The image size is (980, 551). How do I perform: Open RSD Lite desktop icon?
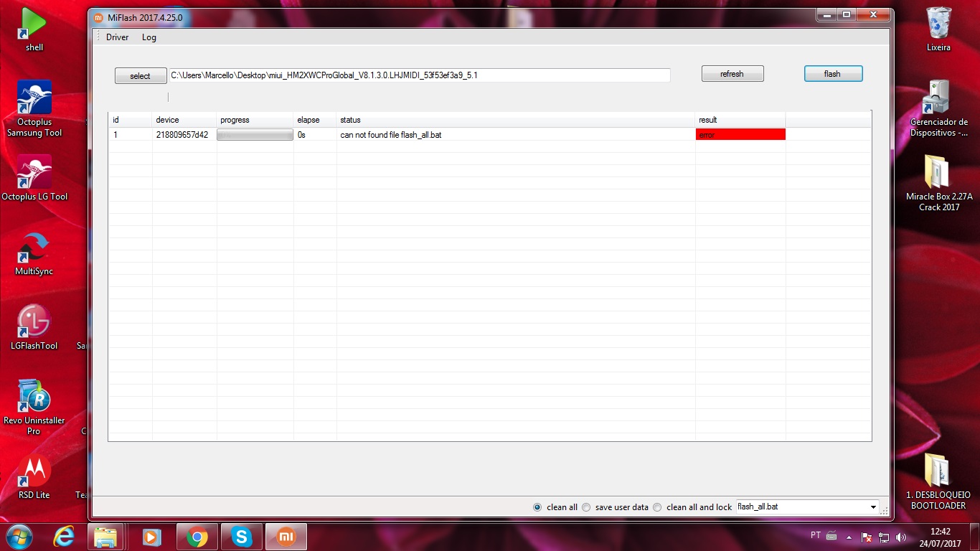(34, 476)
